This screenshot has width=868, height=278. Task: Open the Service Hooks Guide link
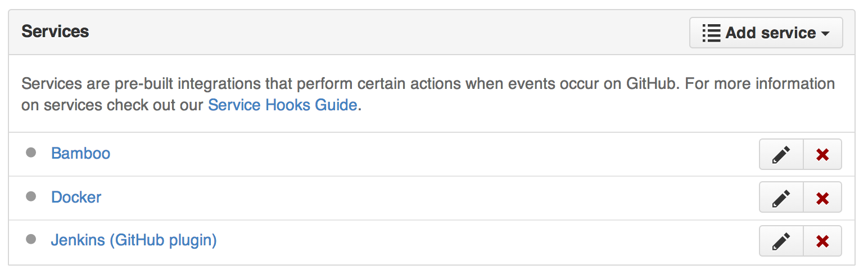[282, 105]
